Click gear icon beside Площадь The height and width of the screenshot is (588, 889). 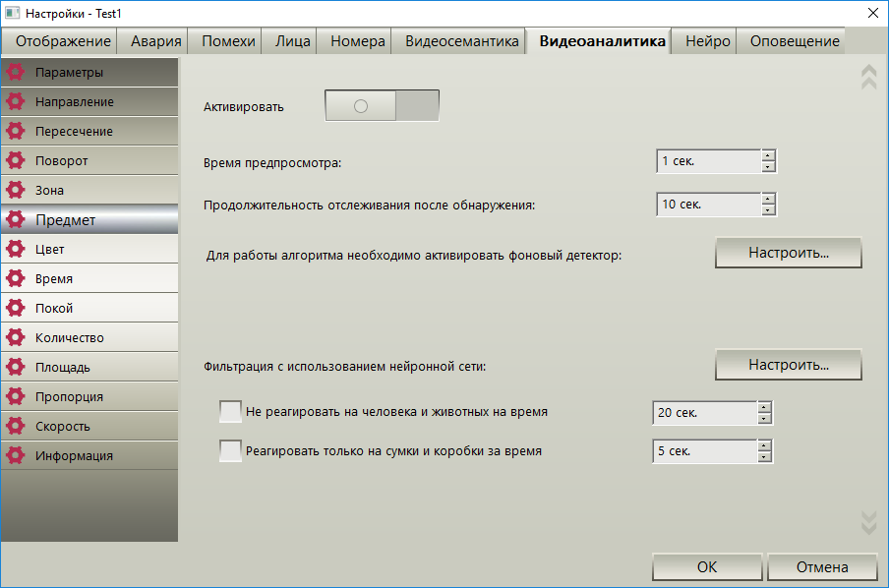16,367
